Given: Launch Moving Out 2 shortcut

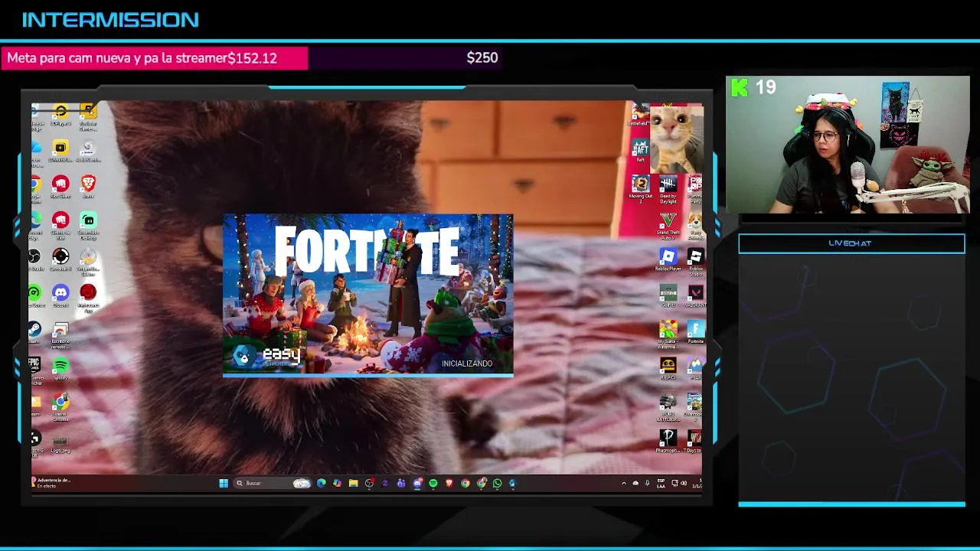Looking at the screenshot, I should pos(641,187).
